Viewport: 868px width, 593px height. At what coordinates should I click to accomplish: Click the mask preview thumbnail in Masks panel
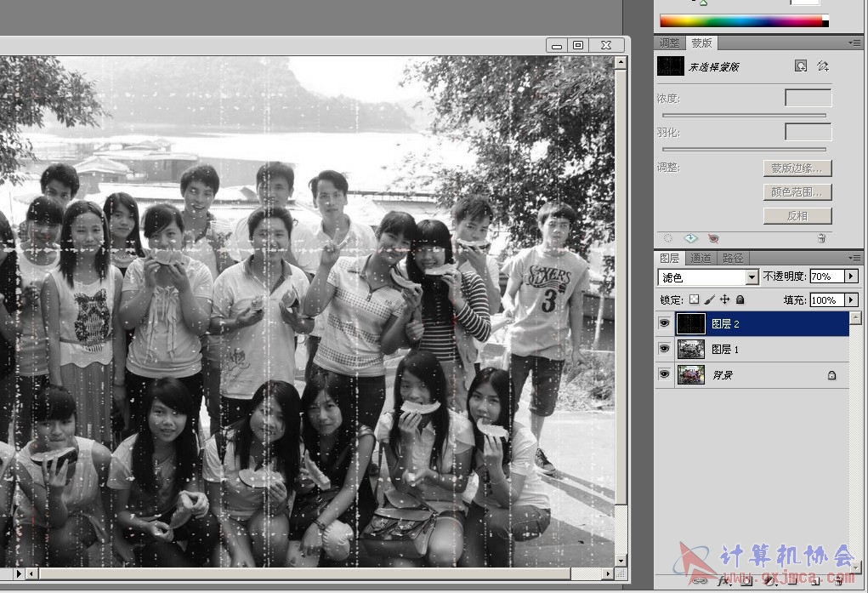coord(671,66)
